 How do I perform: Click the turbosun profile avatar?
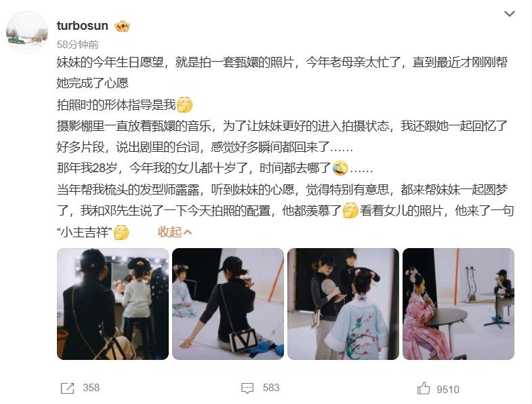point(27,33)
